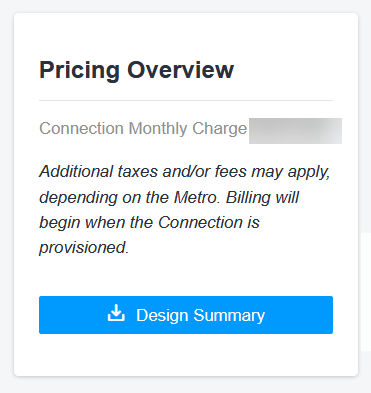The height and width of the screenshot is (393, 371).
Task: Click the word 'Charge' in the label
Action: (x=220, y=129)
